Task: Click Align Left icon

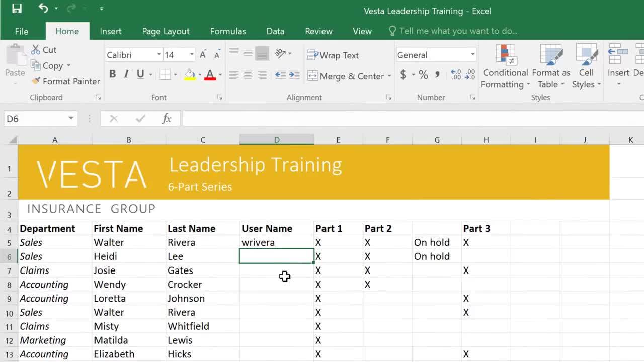Action: (x=234, y=75)
